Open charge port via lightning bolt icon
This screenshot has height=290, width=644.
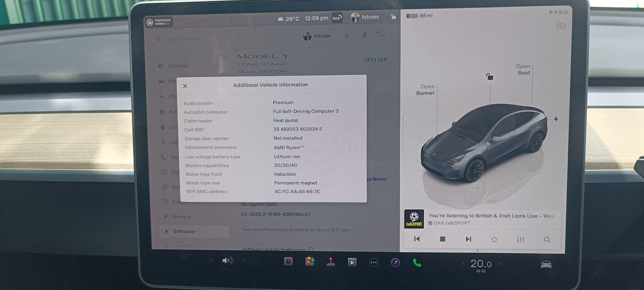pos(556,119)
